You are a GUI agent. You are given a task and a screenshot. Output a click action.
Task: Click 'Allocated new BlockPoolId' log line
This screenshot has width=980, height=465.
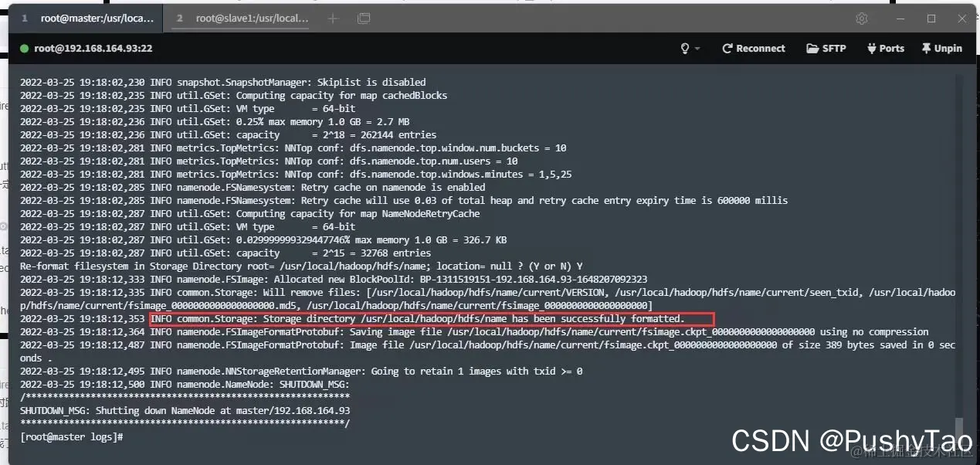point(334,279)
